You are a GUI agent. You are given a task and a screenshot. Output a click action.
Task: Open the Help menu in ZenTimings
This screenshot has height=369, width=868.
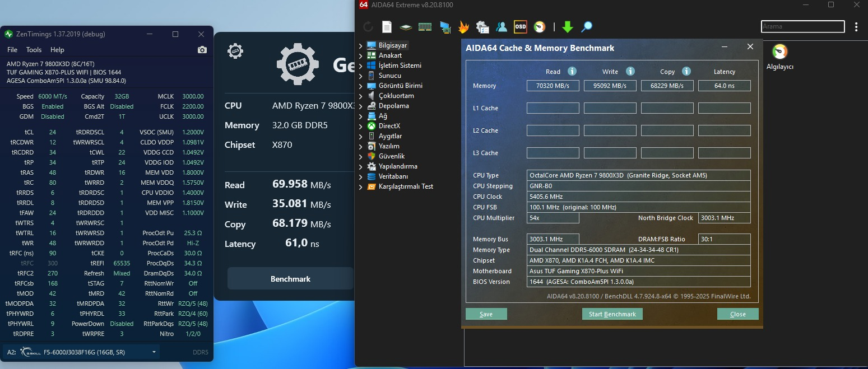coord(57,50)
